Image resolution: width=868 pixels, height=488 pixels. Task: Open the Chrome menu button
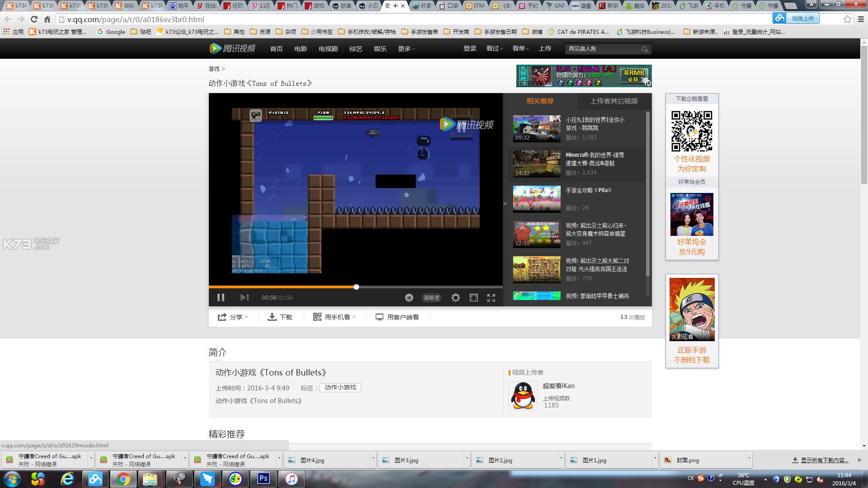(x=861, y=19)
